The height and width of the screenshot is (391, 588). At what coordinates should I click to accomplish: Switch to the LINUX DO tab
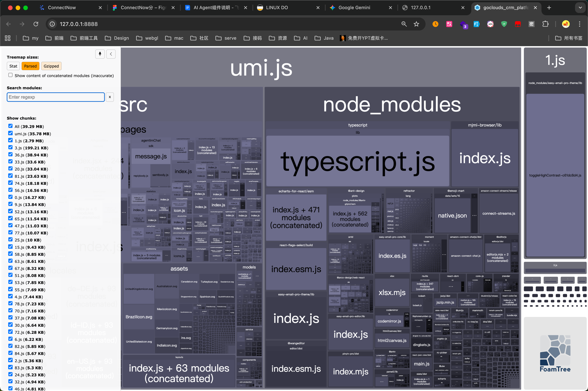coord(289,8)
